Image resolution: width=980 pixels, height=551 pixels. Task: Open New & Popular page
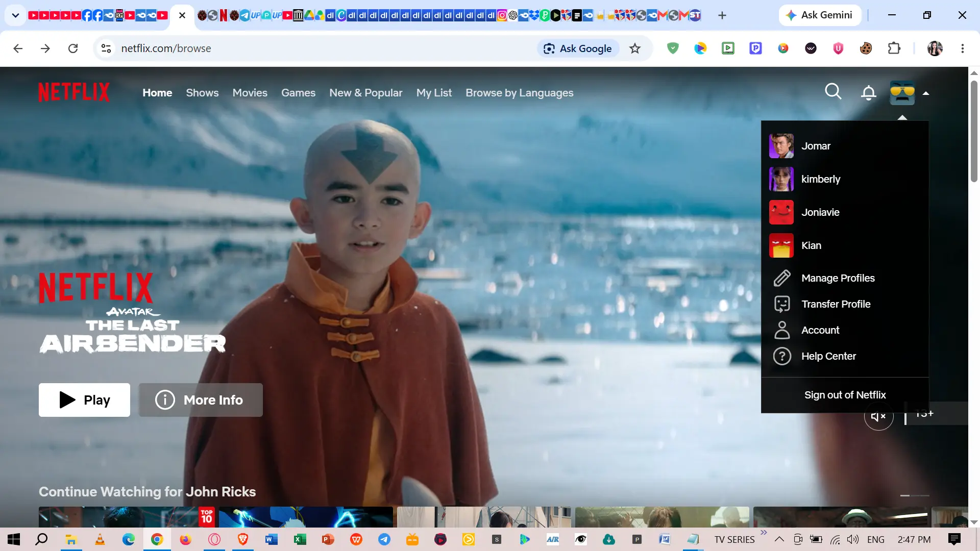365,93
